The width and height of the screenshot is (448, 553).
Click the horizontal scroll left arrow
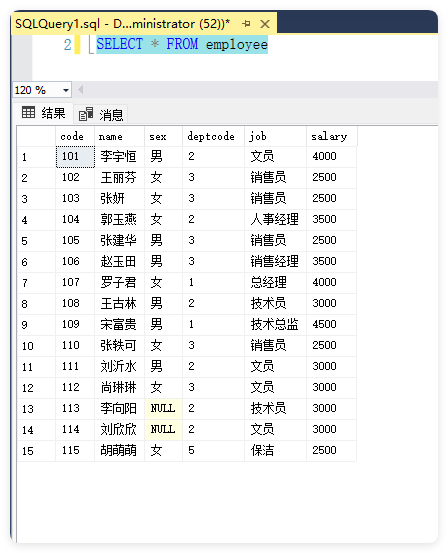80,90
